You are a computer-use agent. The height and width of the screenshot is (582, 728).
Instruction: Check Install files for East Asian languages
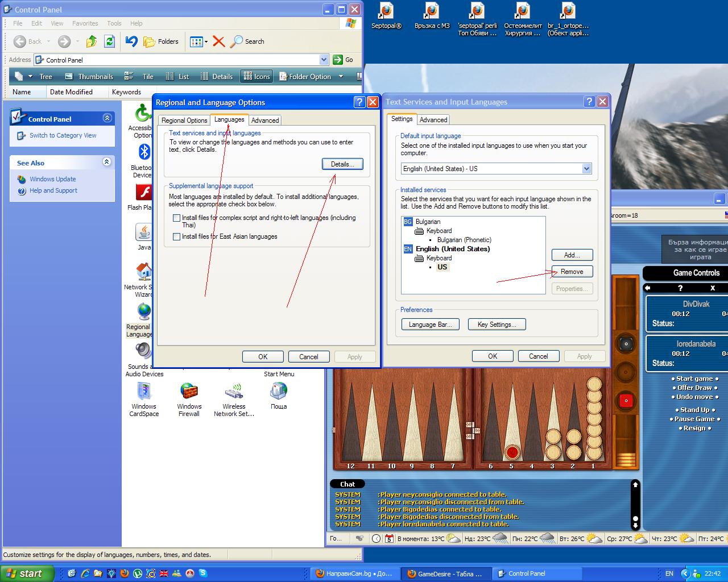point(176,236)
